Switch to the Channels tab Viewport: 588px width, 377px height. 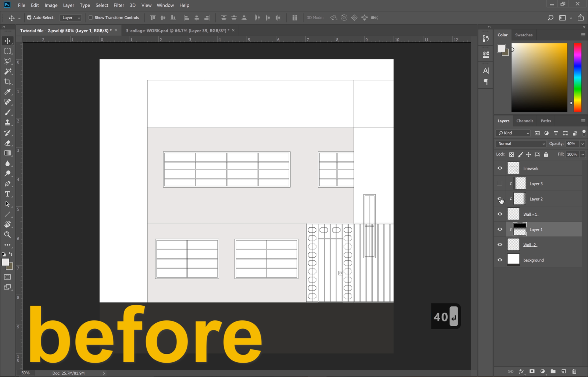point(524,121)
